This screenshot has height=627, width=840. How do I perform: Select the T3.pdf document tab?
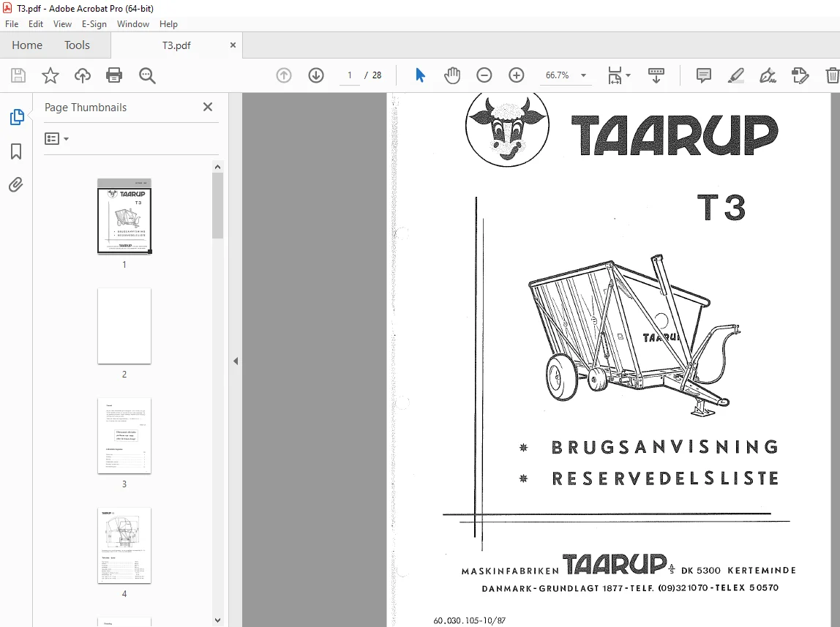coord(176,45)
